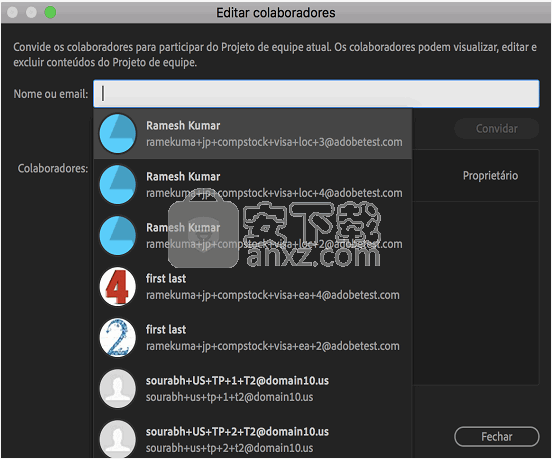The height and width of the screenshot is (459, 552).
Task: Choose email ramekuma+jp+compstock+visa+loc+2@adobetest.com
Action: (274, 244)
